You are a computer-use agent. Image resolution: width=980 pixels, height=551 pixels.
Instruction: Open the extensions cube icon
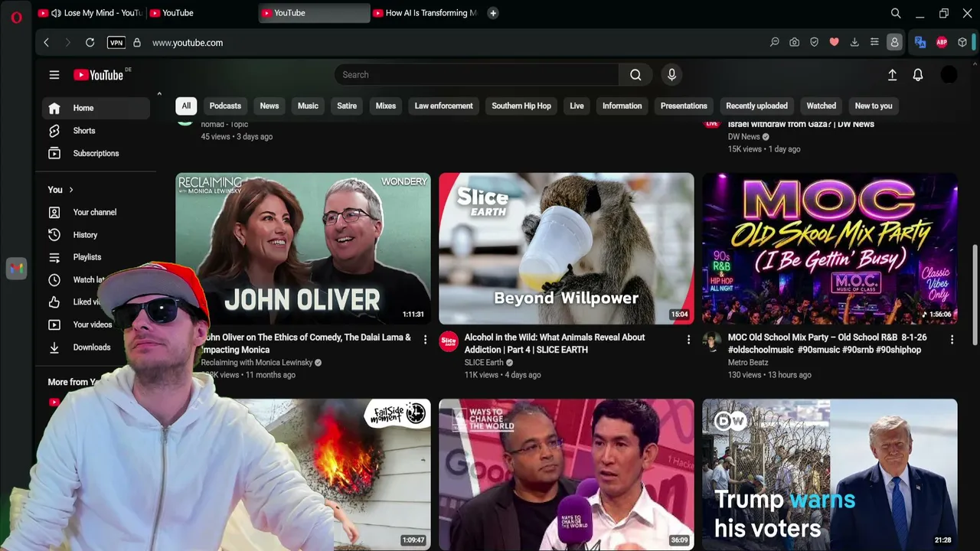[962, 43]
